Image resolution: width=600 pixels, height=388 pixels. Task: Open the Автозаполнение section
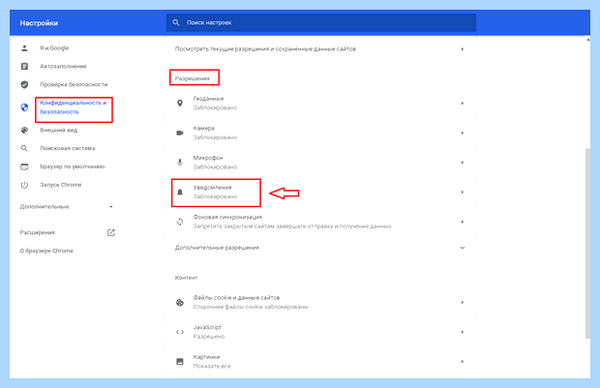63,66
